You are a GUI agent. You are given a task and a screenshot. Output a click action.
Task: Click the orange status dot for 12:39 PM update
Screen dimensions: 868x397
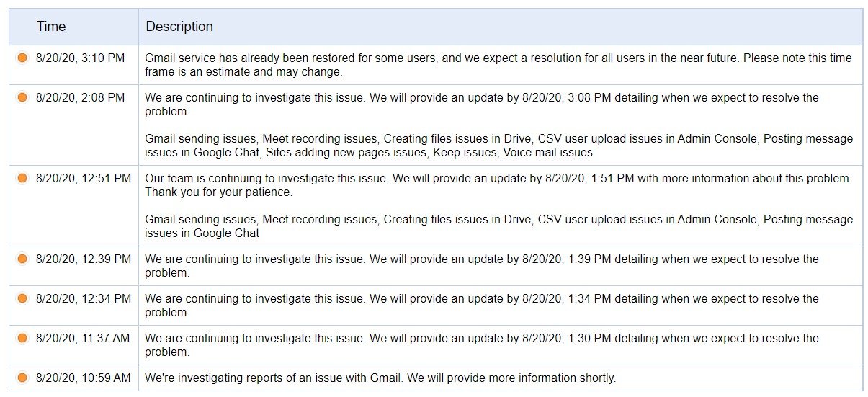click(22, 259)
